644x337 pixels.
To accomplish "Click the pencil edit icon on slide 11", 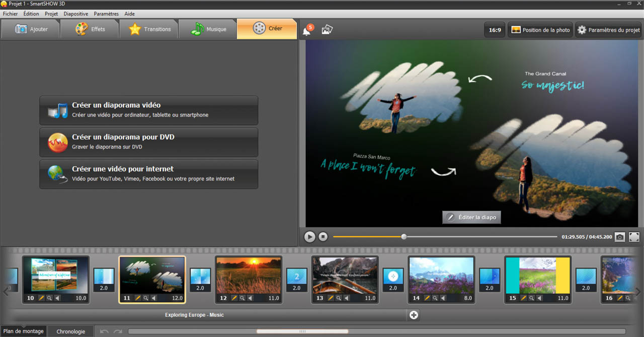I will (138, 298).
